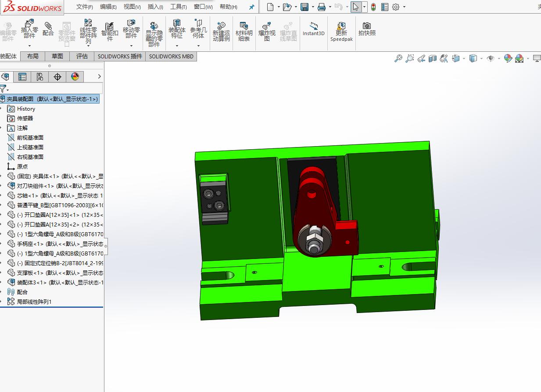The image size is (541, 392).
Task: Open the 工具(T) menu
Action: (178, 7)
